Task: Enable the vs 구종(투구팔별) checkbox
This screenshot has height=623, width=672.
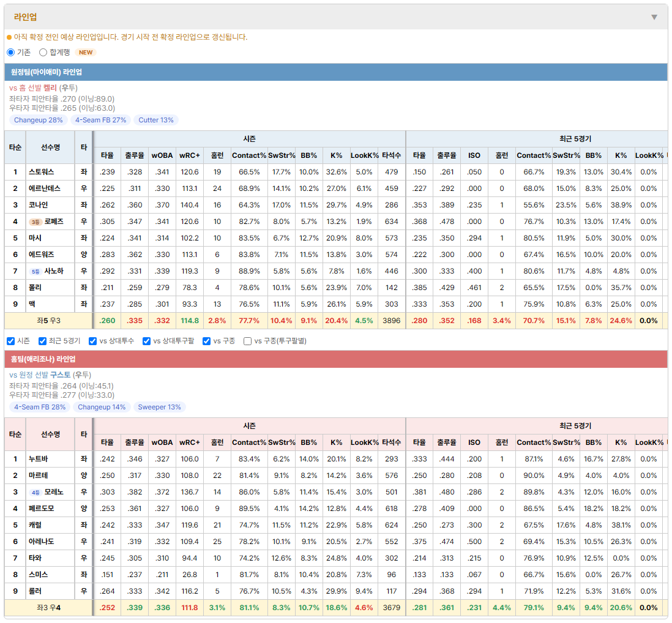Action: 247,341
